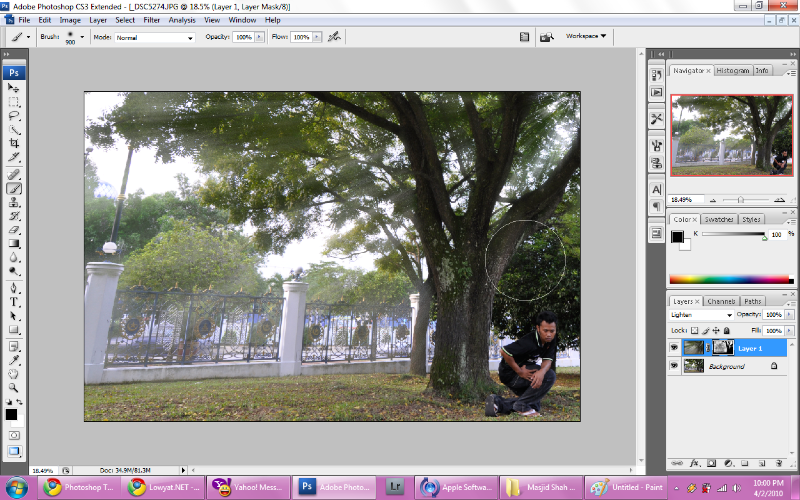The width and height of the screenshot is (800, 500).
Task: Expand the Workspace dropdown menu
Action: click(587, 36)
